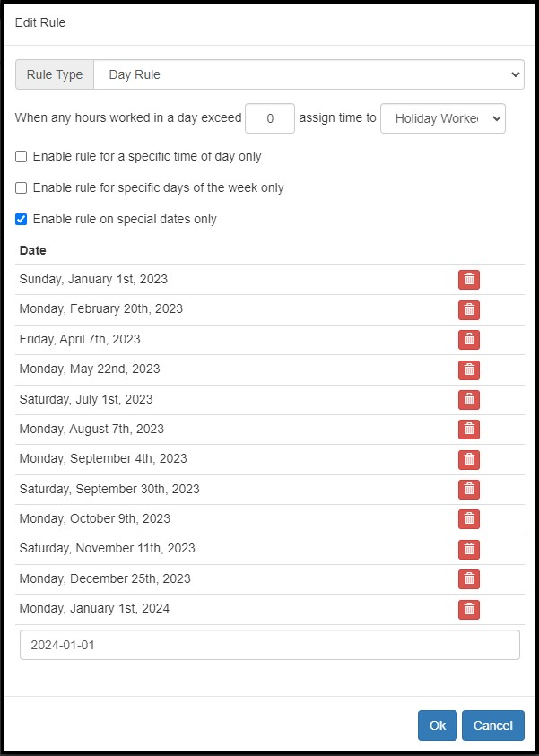
Task: Delete the January 1st, 2023 date
Action: [x=469, y=280]
